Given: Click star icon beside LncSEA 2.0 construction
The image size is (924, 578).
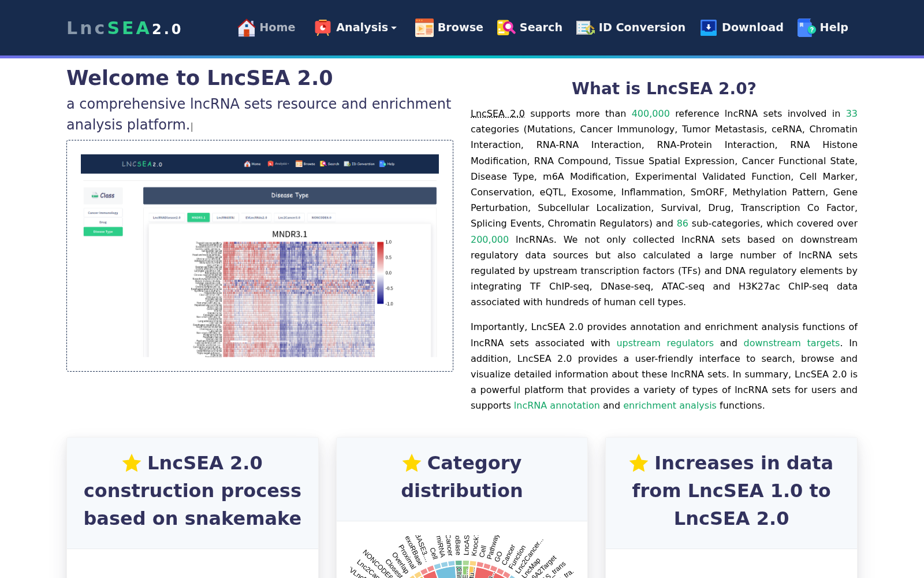Looking at the screenshot, I should pyautogui.click(x=132, y=463).
